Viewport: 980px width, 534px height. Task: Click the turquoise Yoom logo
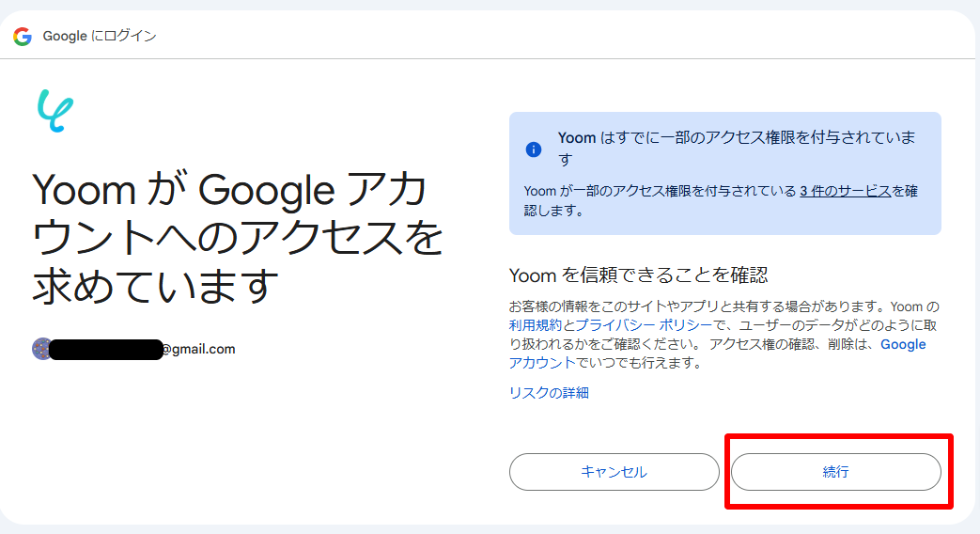click(55, 111)
